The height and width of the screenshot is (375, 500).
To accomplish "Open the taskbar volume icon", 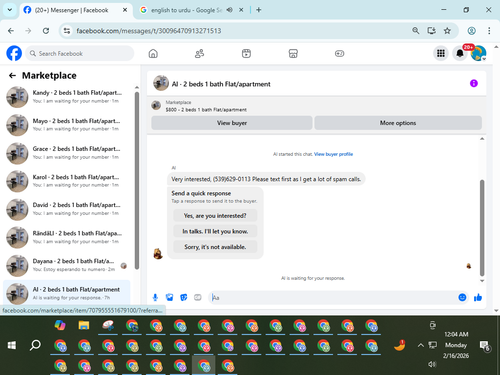I will click(x=432, y=364).
